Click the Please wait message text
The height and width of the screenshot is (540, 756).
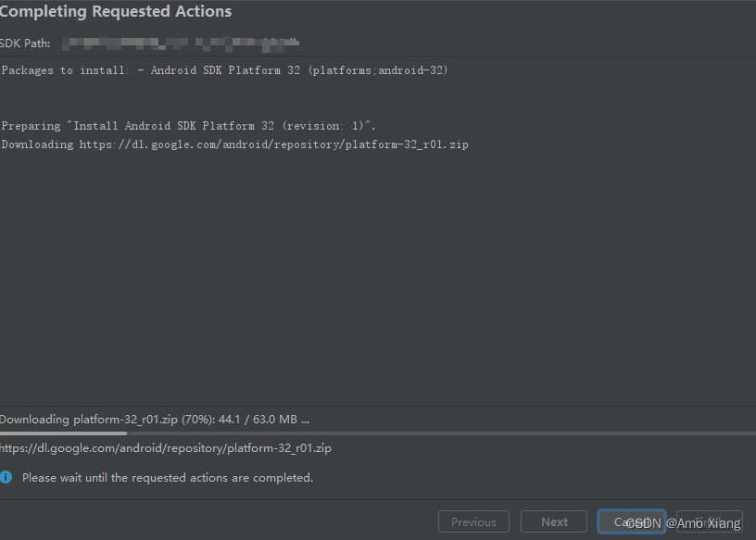[x=168, y=478]
